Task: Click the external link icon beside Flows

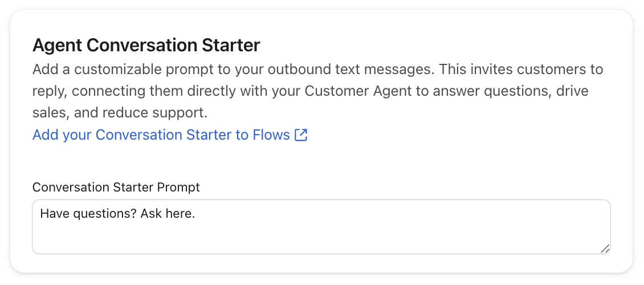Action: tap(301, 135)
